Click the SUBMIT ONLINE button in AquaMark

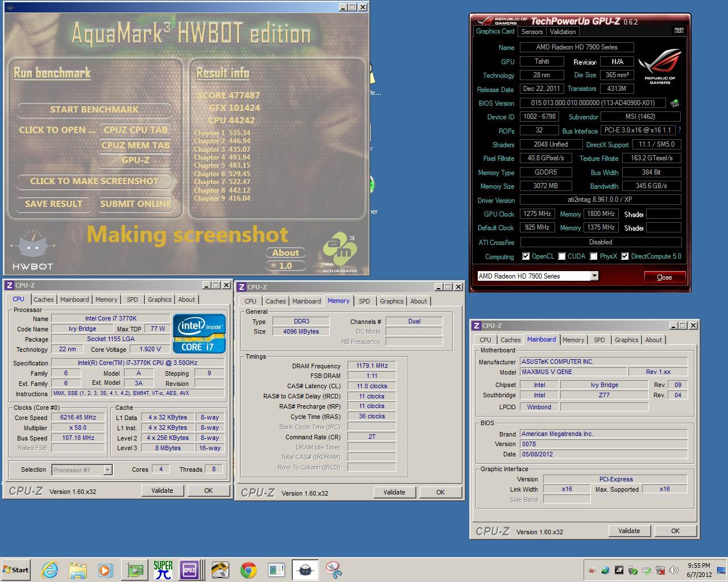click(x=135, y=203)
